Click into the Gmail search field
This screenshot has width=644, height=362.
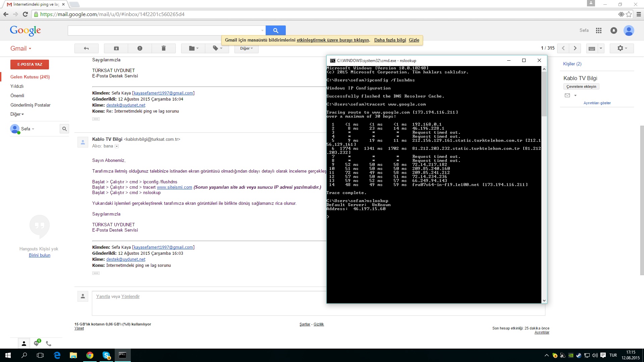(164, 31)
